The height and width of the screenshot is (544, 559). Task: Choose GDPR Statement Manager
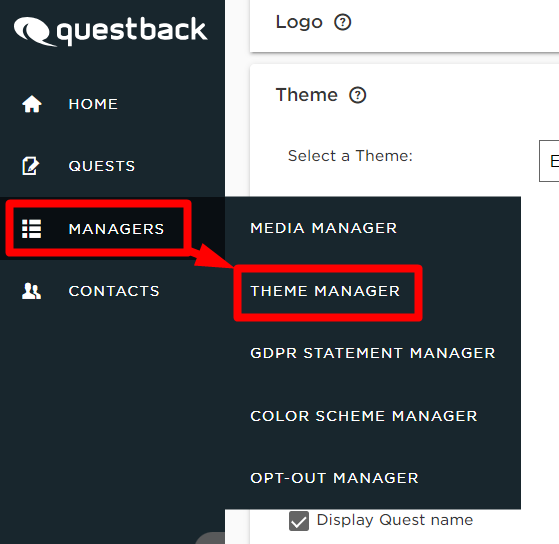coord(373,353)
